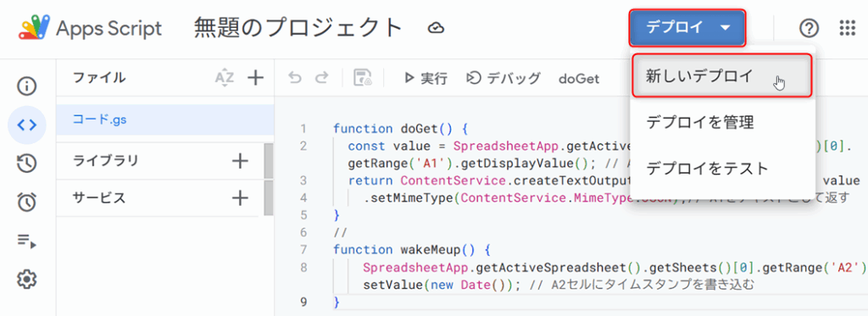The height and width of the screenshot is (316, 868).
Task: Open Executions list icon in sidebar
Action: pyautogui.click(x=26, y=241)
